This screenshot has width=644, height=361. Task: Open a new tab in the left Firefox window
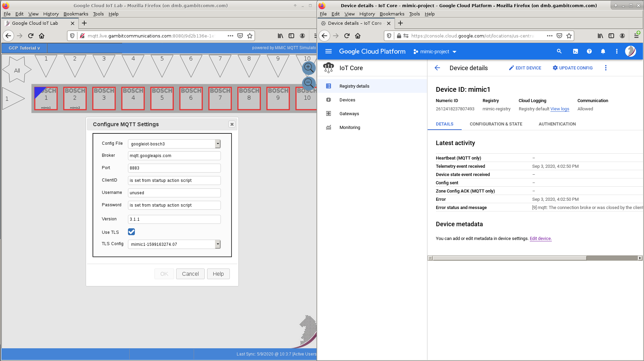coord(84,23)
